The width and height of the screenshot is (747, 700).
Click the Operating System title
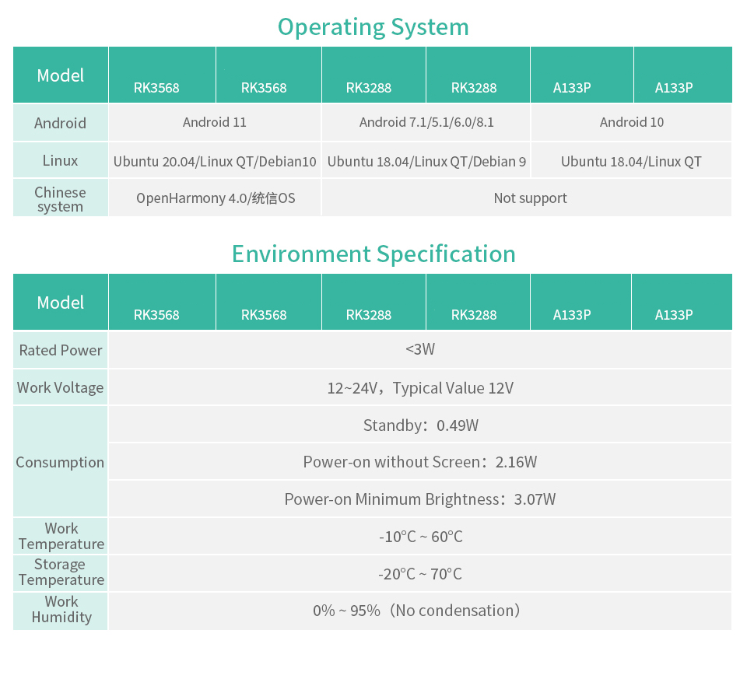pyautogui.click(x=373, y=26)
